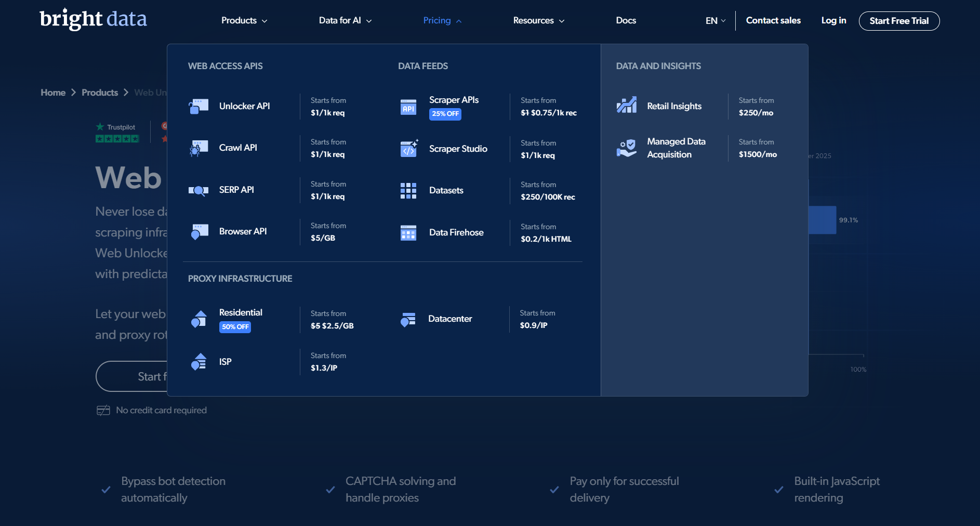Click the Browser API icon
This screenshot has height=526, width=980.
coord(200,232)
